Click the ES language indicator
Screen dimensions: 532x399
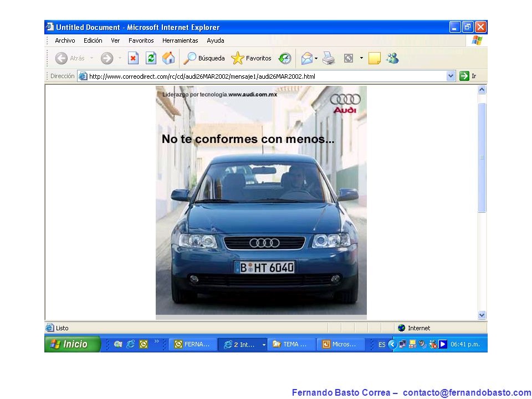pyautogui.click(x=382, y=345)
